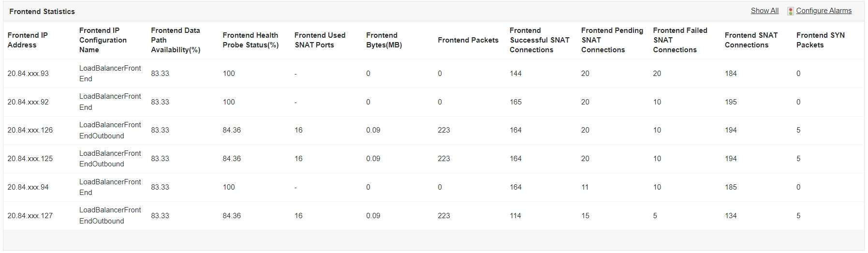Select the row for IP 20.84.xxx.94
868x253 pixels.
(x=28, y=187)
